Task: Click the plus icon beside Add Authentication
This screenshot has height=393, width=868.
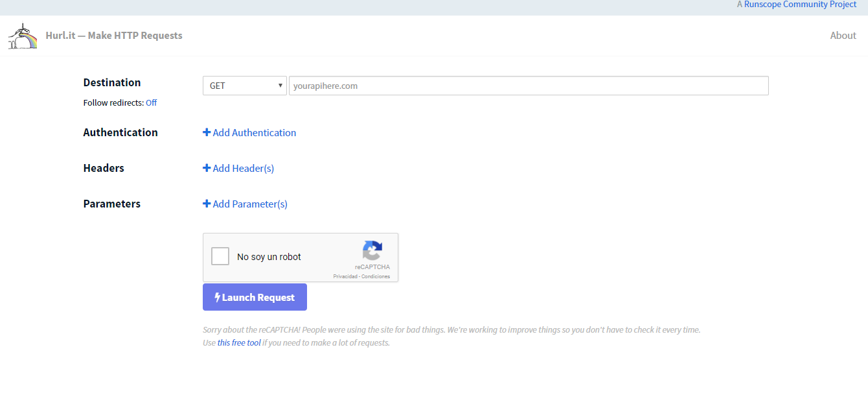Action: 207,132
